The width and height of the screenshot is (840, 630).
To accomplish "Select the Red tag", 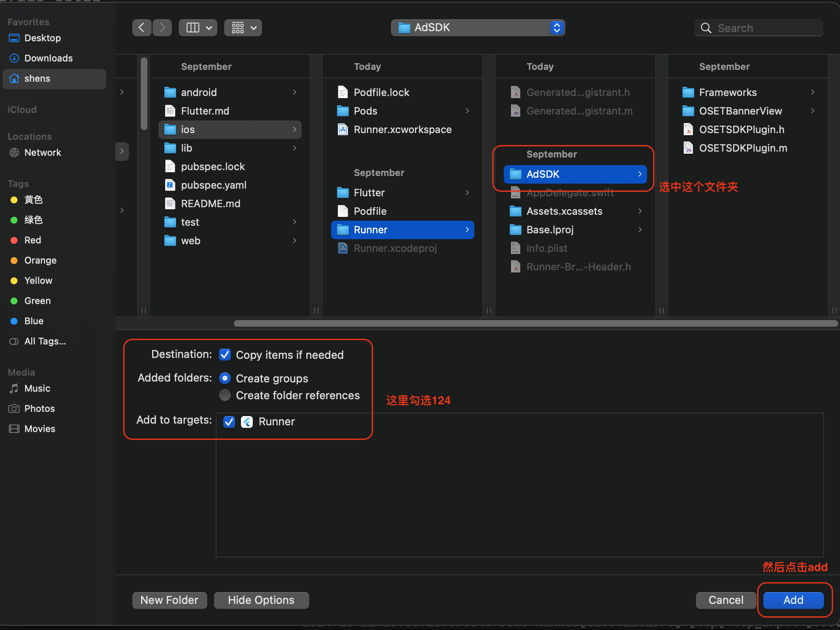I will (32, 240).
